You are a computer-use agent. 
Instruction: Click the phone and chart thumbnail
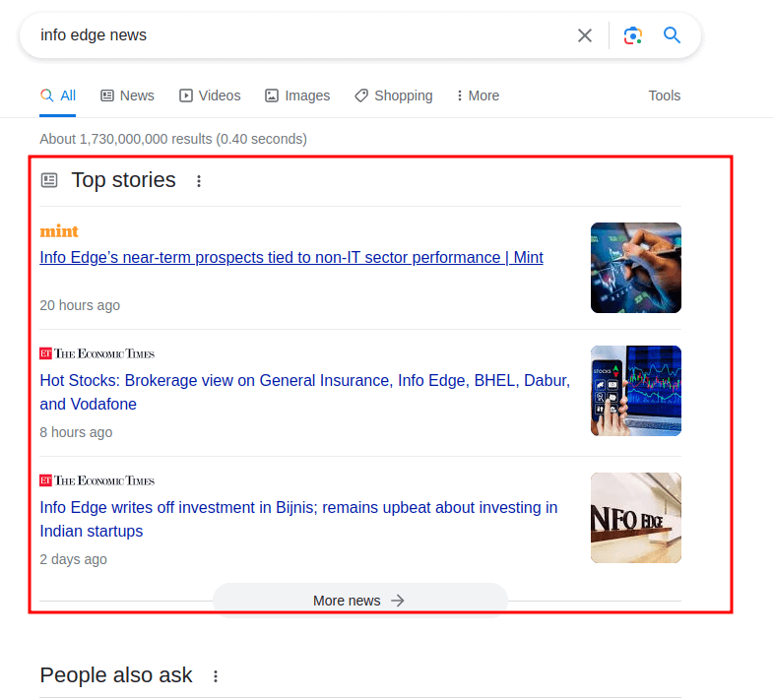click(636, 391)
